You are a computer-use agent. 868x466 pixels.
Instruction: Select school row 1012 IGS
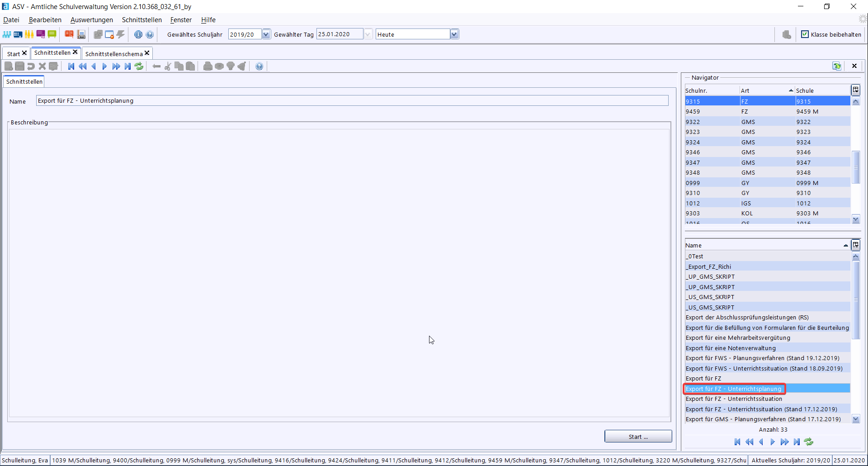767,203
